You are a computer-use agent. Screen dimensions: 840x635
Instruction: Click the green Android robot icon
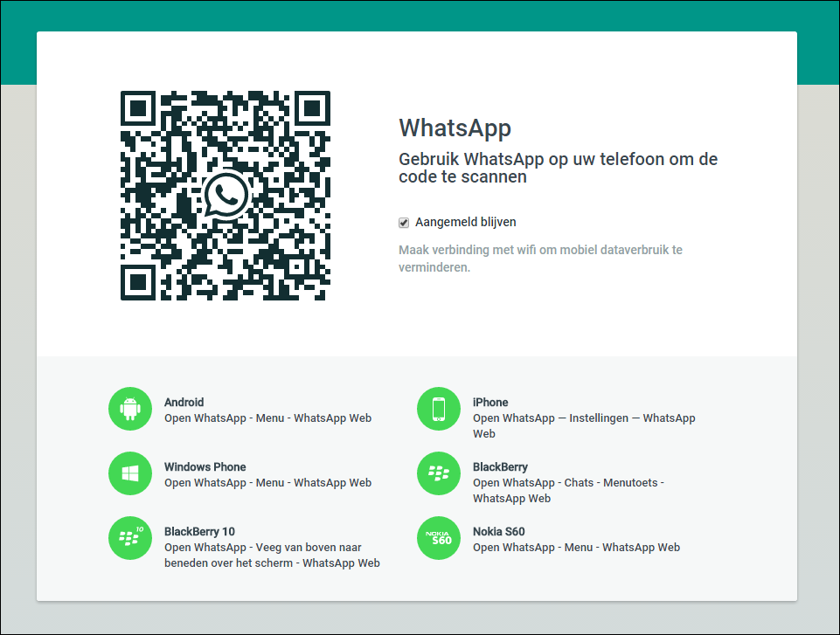pyautogui.click(x=130, y=409)
